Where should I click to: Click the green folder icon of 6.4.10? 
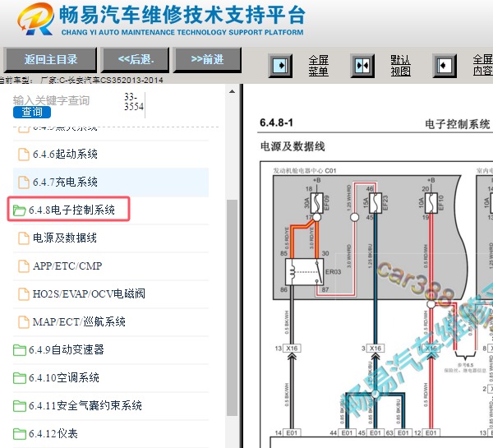tap(19, 378)
